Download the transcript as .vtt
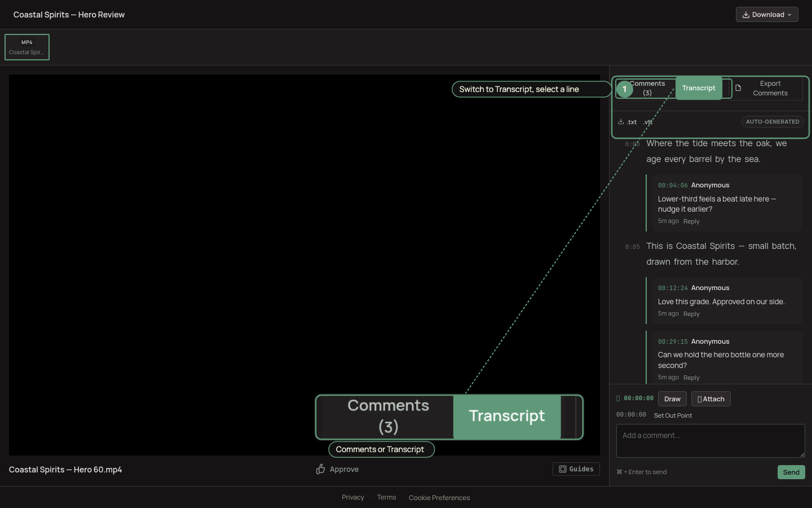The width and height of the screenshot is (812, 508). pyautogui.click(x=648, y=122)
